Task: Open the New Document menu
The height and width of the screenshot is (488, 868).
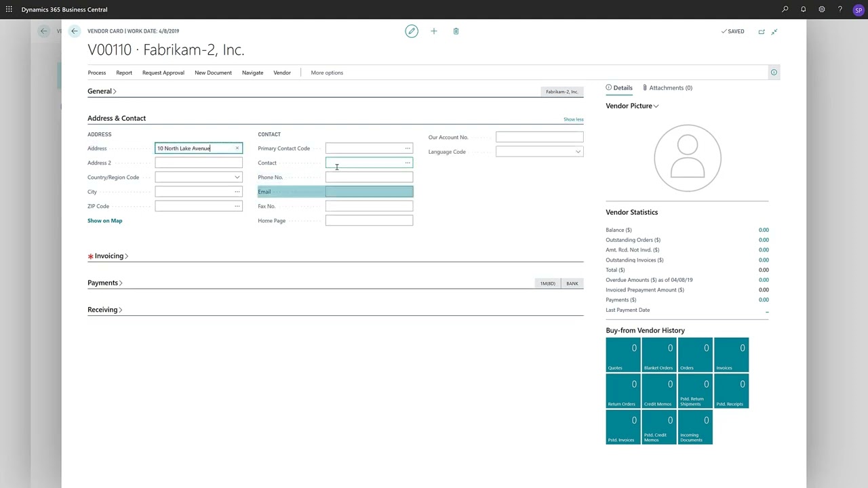Action: point(213,73)
